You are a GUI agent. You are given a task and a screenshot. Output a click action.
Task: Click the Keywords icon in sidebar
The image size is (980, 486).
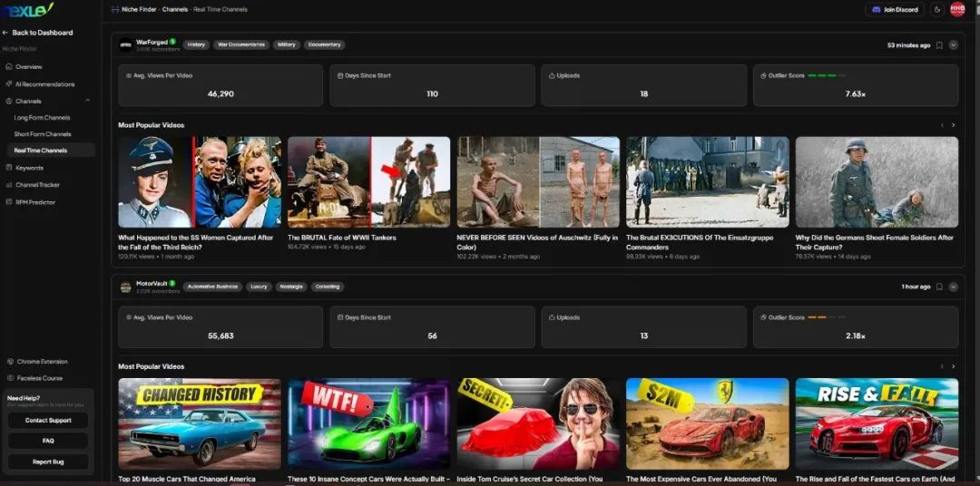(9, 168)
